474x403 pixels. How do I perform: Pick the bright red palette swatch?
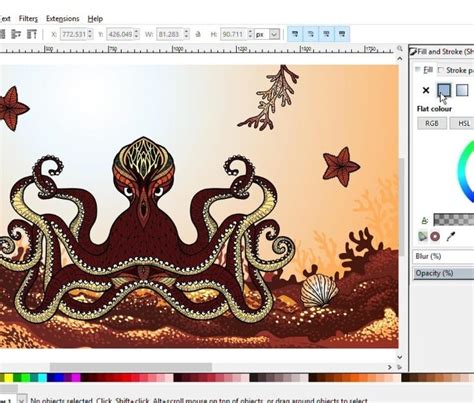[127, 378]
